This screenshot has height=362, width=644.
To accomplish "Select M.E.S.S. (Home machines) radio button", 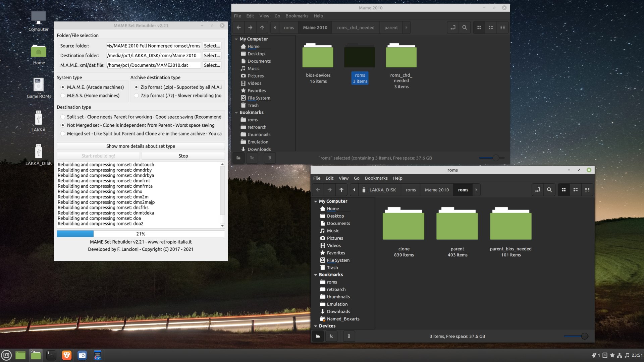I will tap(62, 96).
